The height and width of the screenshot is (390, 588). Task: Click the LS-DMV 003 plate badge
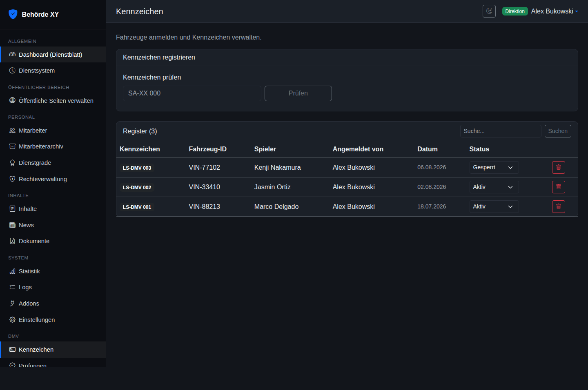[137, 168]
